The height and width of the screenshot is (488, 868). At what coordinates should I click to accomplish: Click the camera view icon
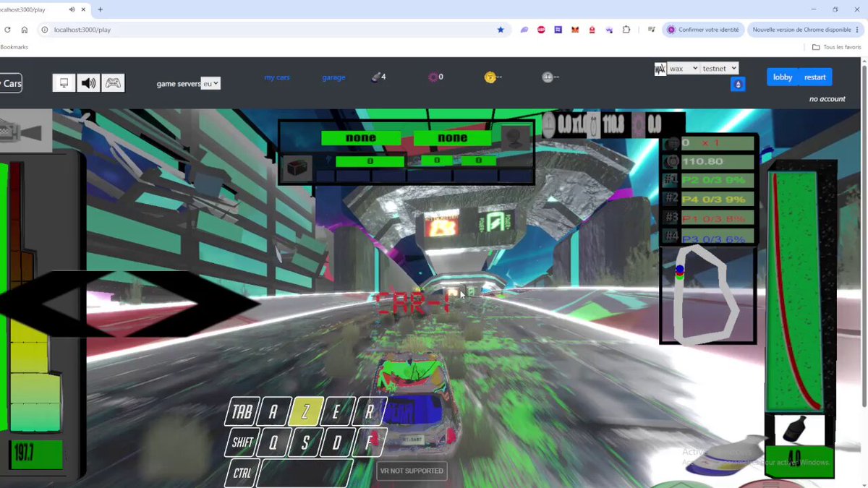click(x=26, y=131)
